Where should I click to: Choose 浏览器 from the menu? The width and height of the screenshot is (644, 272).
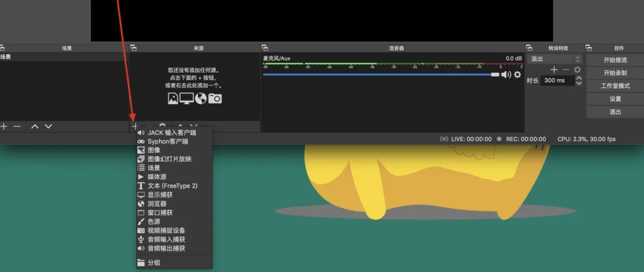coord(174,204)
